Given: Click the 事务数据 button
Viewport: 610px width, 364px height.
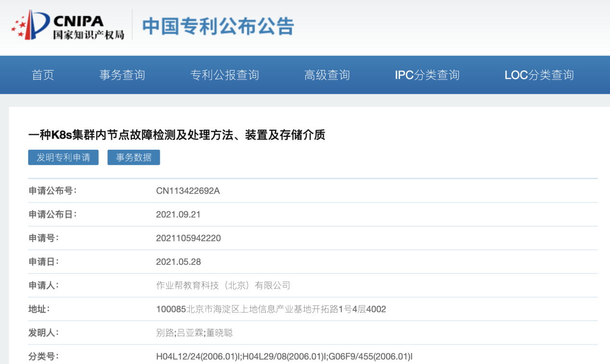Looking at the screenshot, I should point(133,157).
